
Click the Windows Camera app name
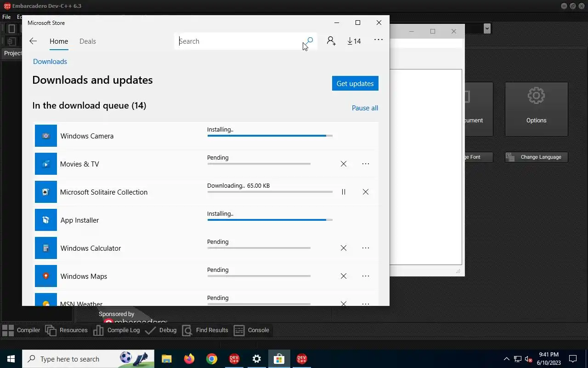tap(87, 136)
